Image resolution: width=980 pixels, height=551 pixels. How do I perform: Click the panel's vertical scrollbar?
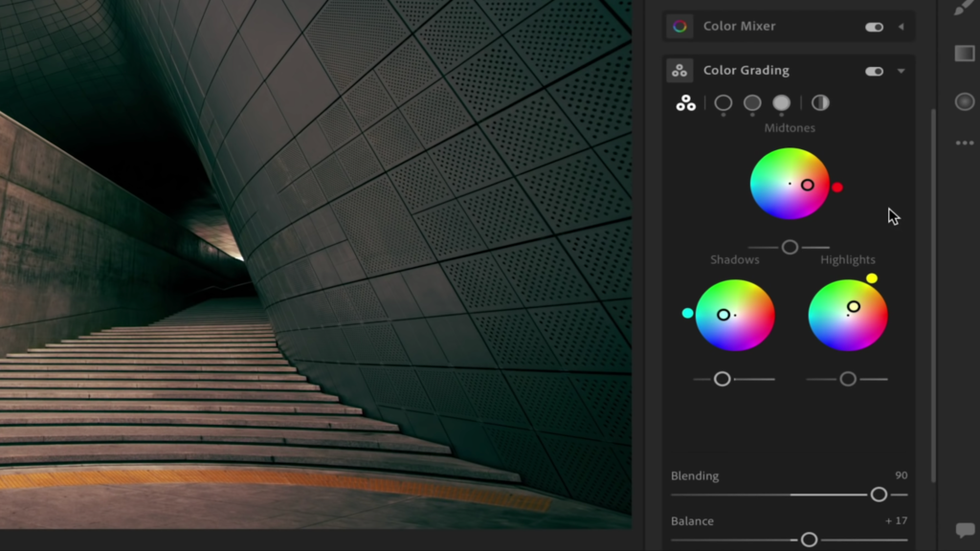[934, 287]
